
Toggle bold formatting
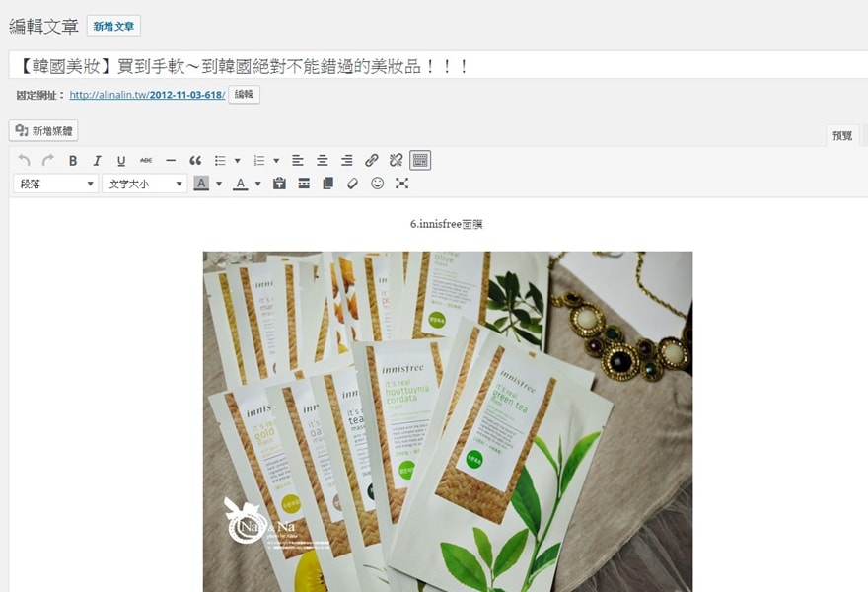(x=73, y=160)
